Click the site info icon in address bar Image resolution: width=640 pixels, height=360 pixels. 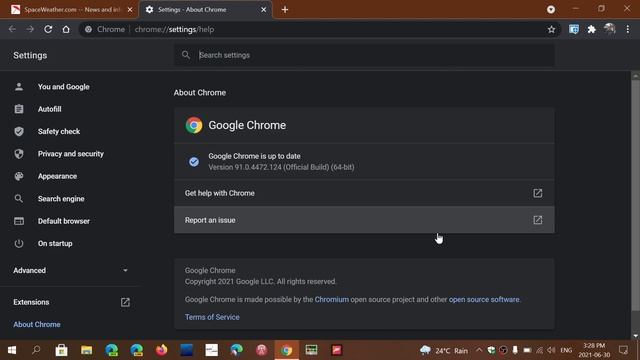(88, 29)
